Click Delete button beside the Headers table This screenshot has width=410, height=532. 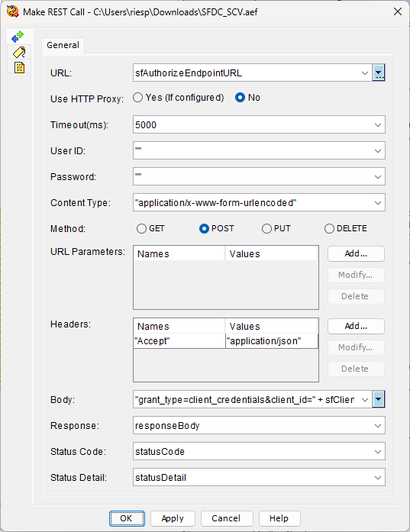click(x=356, y=369)
